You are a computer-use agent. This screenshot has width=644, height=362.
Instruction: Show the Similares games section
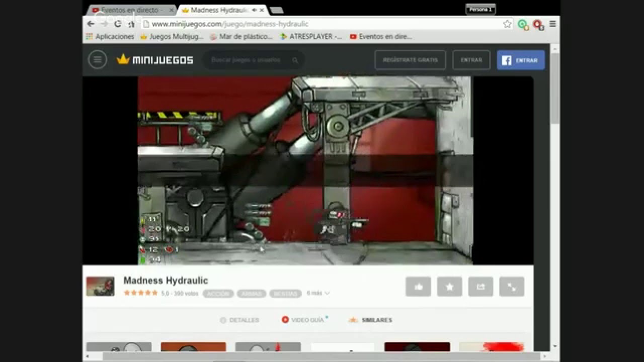point(370,320)
